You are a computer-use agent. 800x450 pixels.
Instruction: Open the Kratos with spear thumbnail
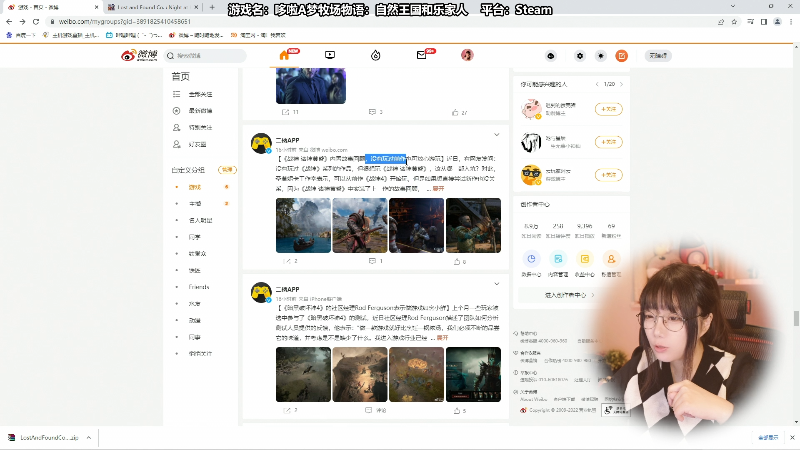click(360, 226)
